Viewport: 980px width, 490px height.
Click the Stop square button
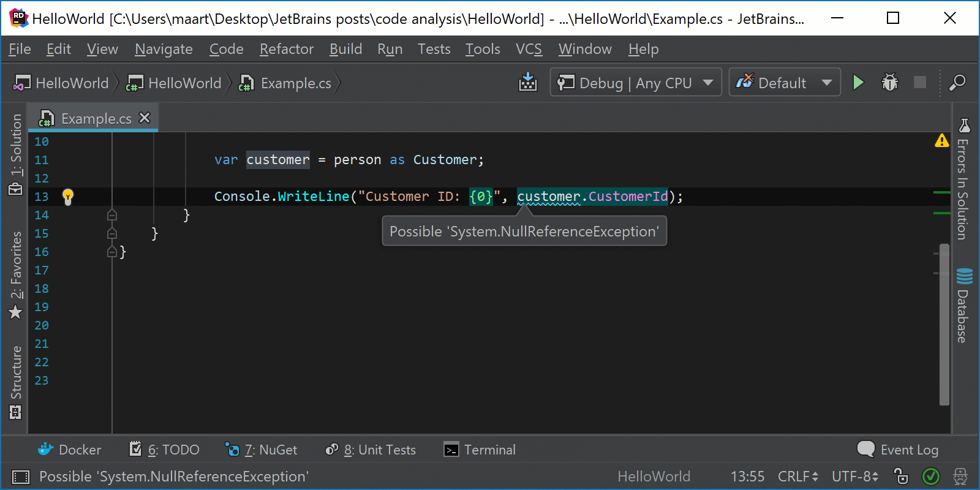[920, 82]
